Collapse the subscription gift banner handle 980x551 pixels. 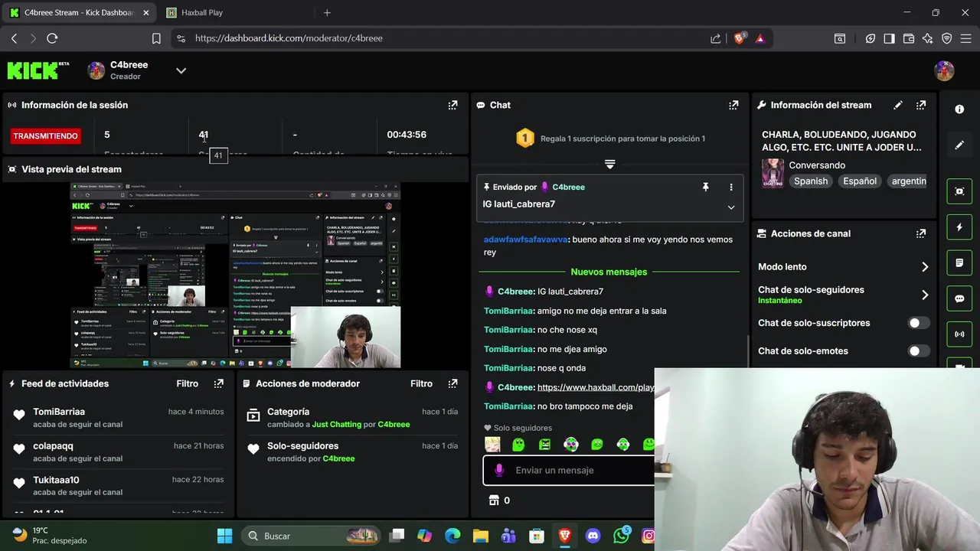[609, 164]
